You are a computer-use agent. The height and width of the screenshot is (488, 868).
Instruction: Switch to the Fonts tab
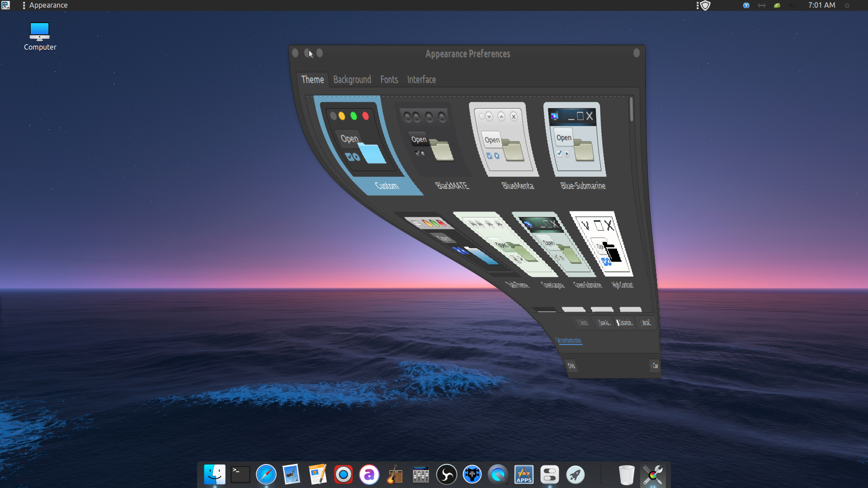(x=389, y=80)
